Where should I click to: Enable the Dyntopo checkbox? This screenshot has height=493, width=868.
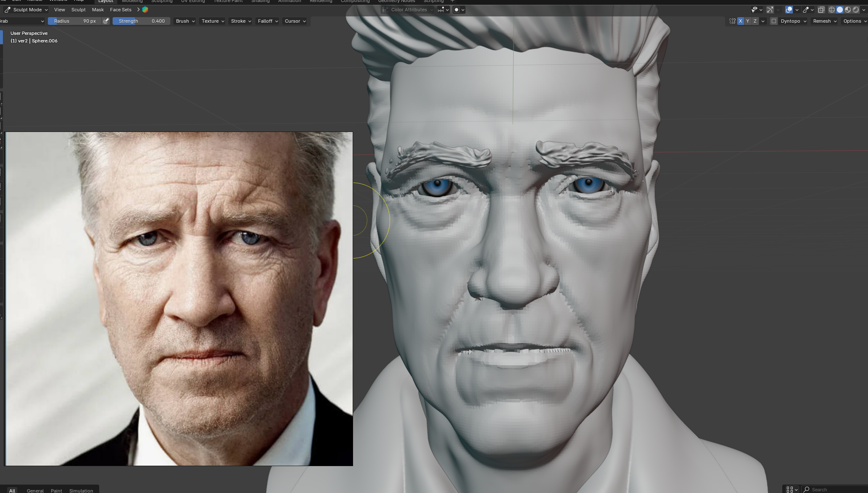coord(774,21)
